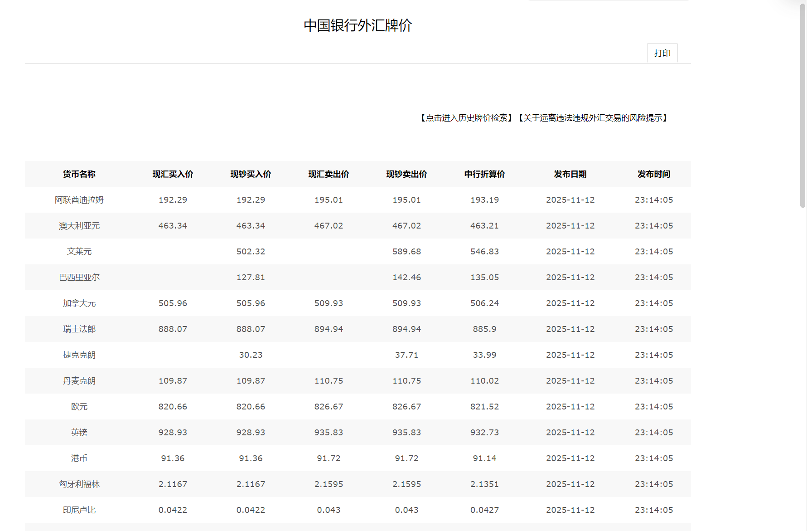Image resolution: width=812 pixels, height=531 pixels.
Task: Click the 现钞买入价 column header
Action: (251, 174)
